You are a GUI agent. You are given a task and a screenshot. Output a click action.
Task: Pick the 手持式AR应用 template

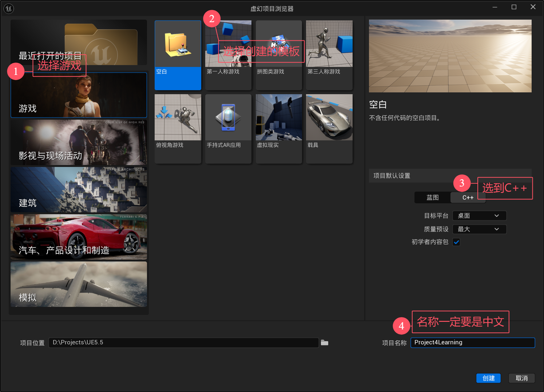(x=228, y=129)
